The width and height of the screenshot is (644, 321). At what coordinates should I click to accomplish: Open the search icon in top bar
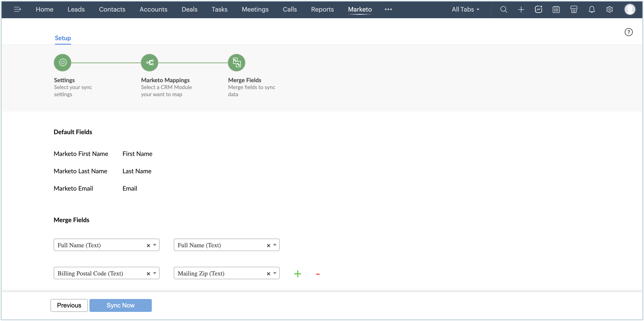[x=504, y=10]
